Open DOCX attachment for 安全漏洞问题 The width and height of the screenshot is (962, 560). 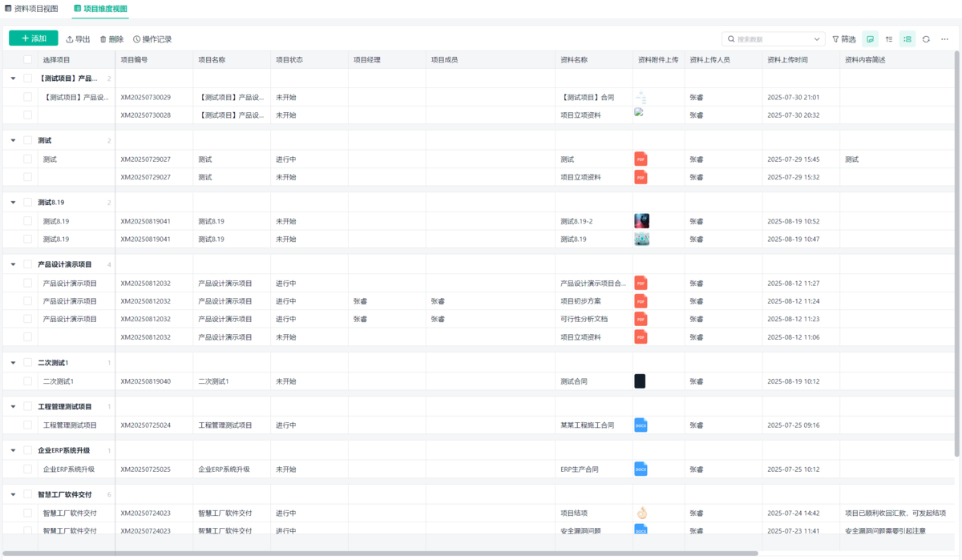coord(641,529)
